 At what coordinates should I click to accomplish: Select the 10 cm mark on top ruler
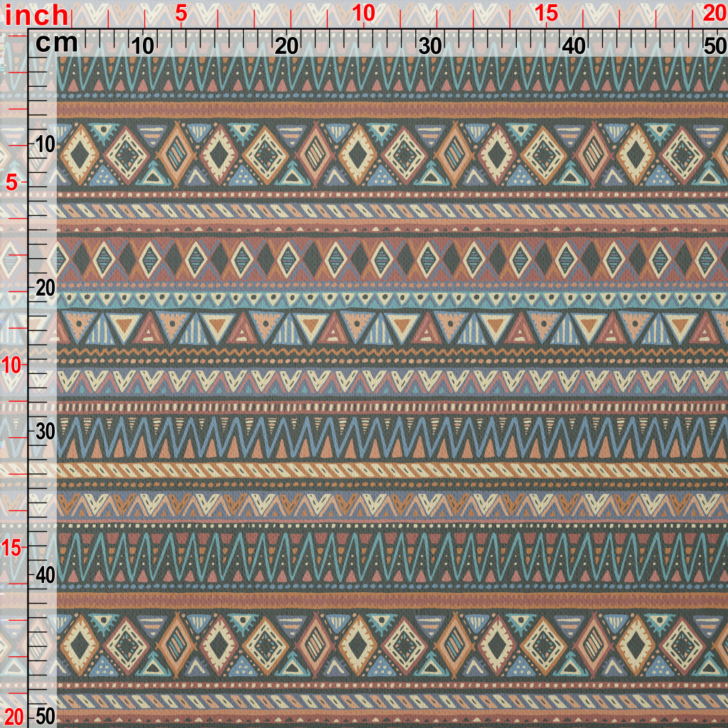(143, 46)
